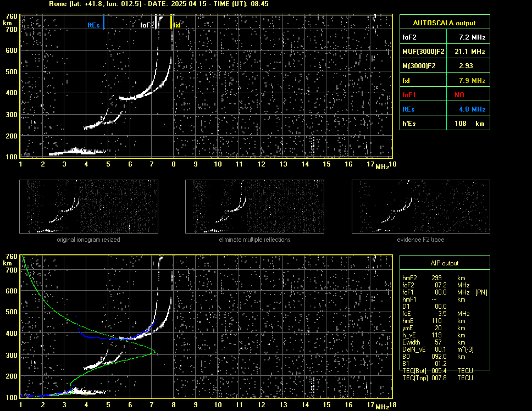This screenshot has width=532, height=411.
Task: Open the eliminate multiple reflections thumbnail
Action: click(x=254, y=207)
